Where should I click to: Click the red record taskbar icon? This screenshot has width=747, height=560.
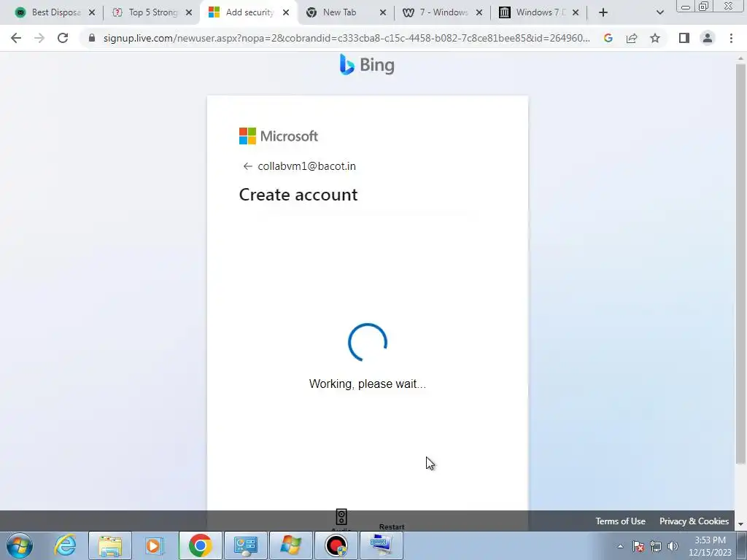(336, 545)
